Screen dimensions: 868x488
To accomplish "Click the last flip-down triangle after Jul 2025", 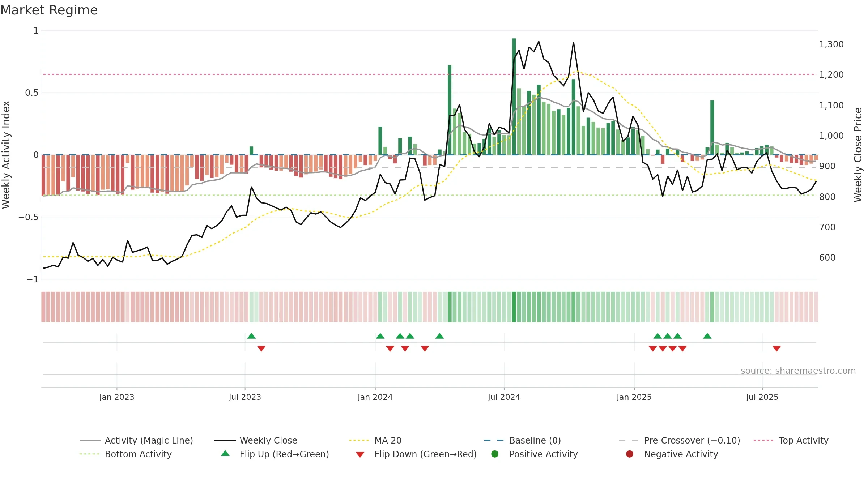I will tap(776, 348).
